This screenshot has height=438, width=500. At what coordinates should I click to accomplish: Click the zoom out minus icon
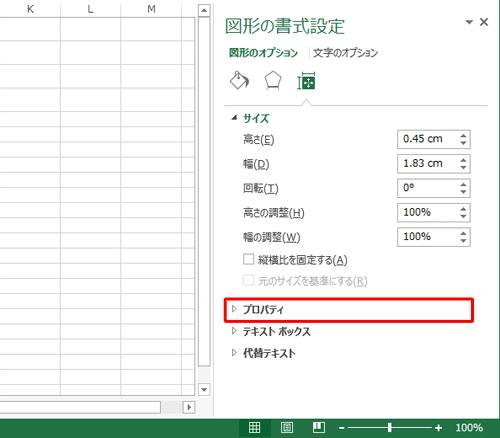click(x=342, y=428)
